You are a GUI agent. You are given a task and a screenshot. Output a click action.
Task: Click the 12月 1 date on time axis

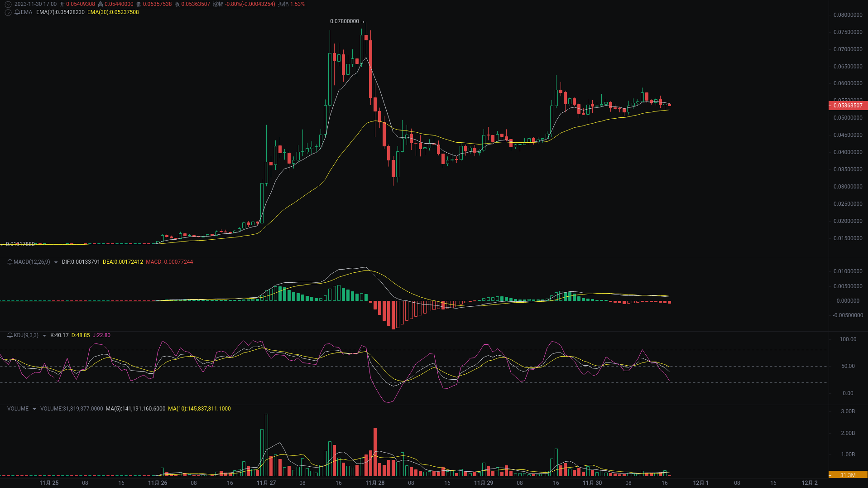701,483
